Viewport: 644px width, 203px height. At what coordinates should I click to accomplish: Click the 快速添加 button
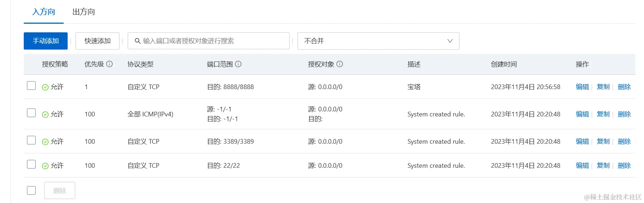click(97, 41)
